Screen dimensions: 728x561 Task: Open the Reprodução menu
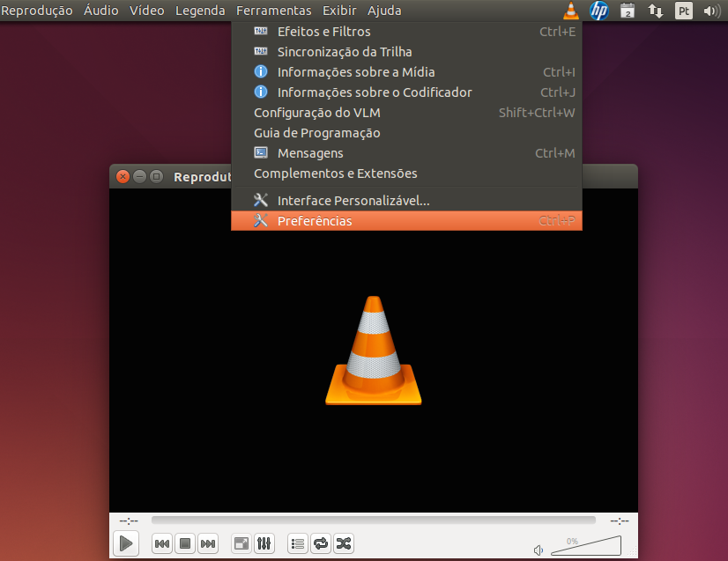(x=37, y=11)
